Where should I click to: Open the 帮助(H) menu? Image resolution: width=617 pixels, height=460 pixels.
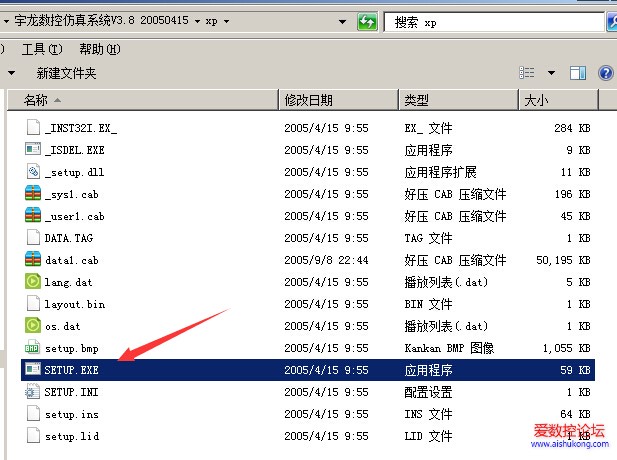[100, 49]
